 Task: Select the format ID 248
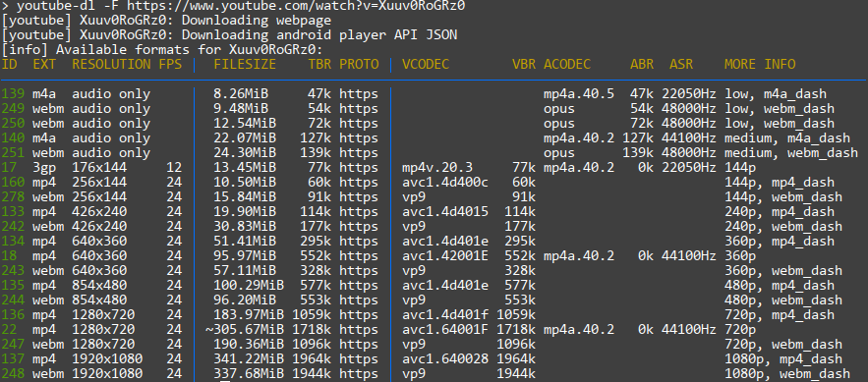pyautogui.click(x=14, y=374)
